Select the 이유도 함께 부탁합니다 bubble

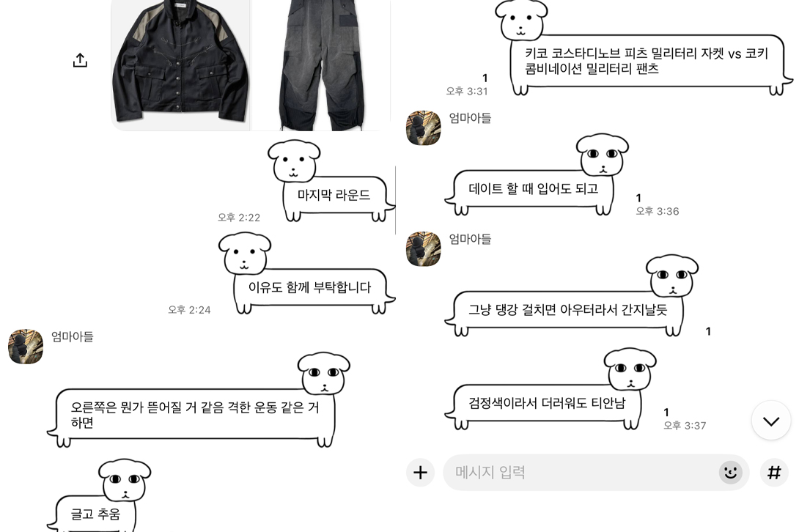(x=310, y=288)
